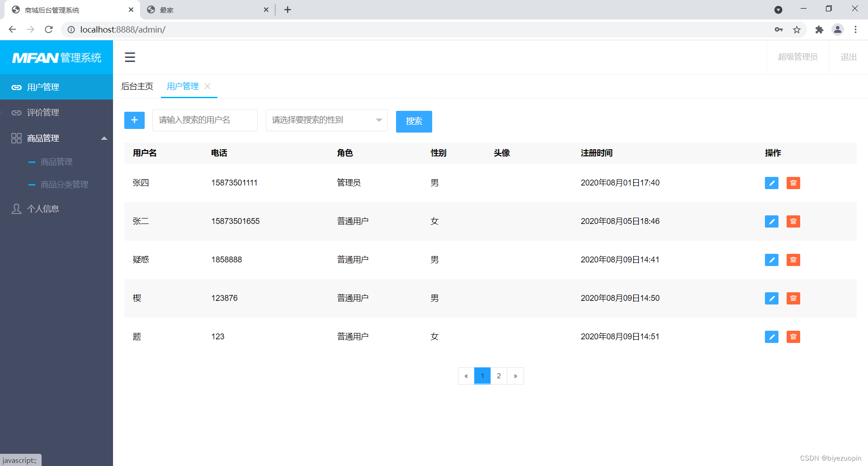Open a new browser tab
The height and width of the screenshot is (466, 868).
tap(288, 10)
